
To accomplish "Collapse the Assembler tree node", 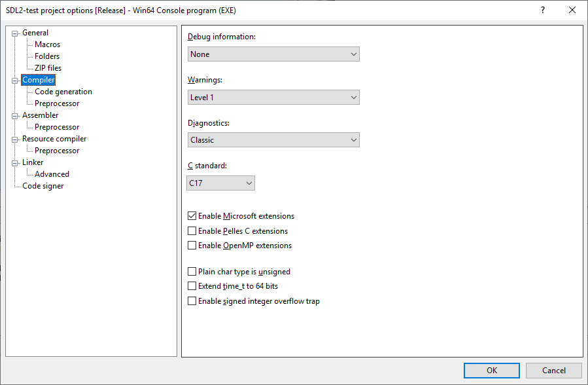I will point(14,116).
